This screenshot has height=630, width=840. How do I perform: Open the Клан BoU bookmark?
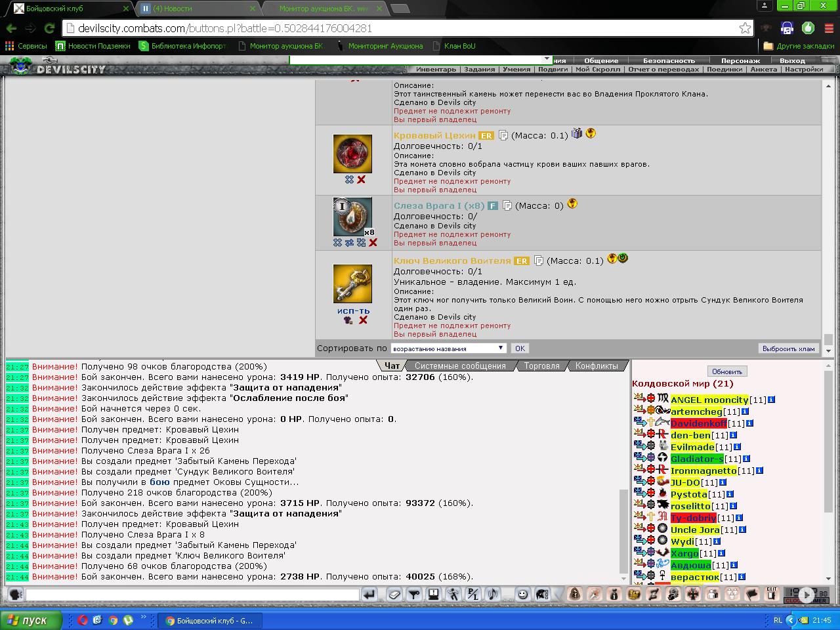point(453,46)
